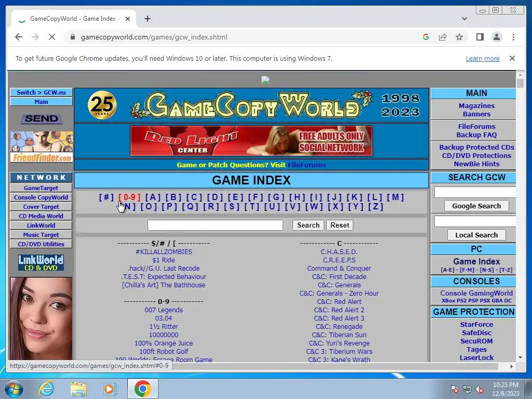Bookmark this page with star
This screenshot has width=532, height=399.
coord(459,37)
